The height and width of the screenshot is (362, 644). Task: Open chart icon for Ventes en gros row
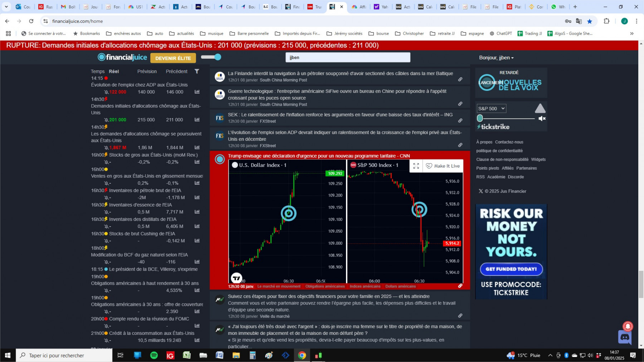pos(197,183)
